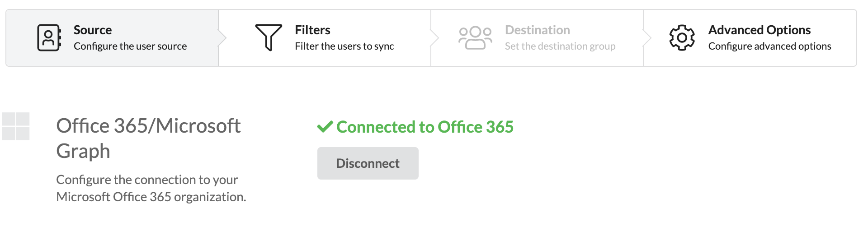Go to the Destination step
Screen dimensions: 868x231
point(537,38)
